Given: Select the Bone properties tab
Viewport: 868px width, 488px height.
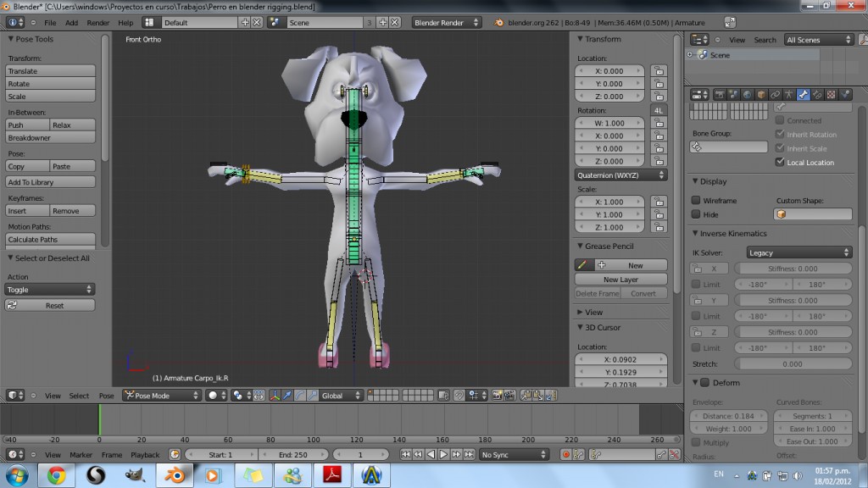Looking at the screenshot, I should (x=803, y=94).
